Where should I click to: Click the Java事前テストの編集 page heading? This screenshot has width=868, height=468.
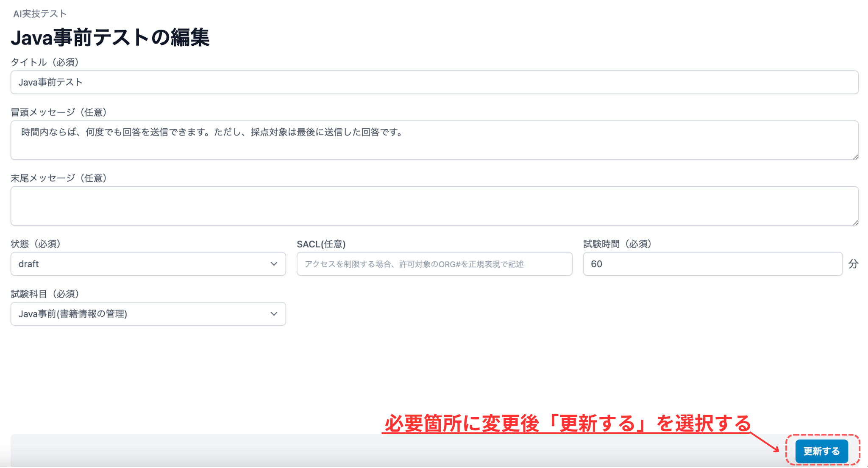click(x=110, y=37)
